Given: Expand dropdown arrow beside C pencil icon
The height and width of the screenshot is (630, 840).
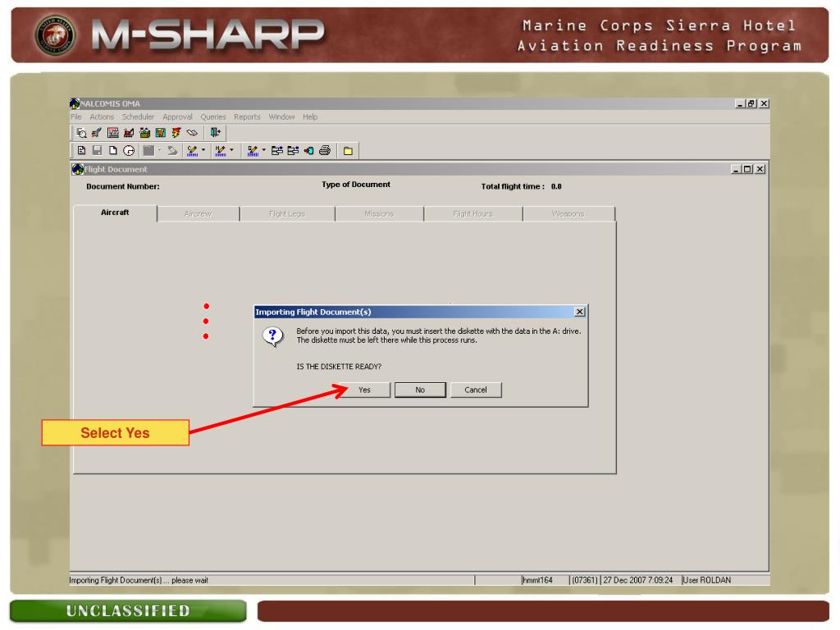Looking at the screenshot, I should pyautogui.click(x=203, y=150).
